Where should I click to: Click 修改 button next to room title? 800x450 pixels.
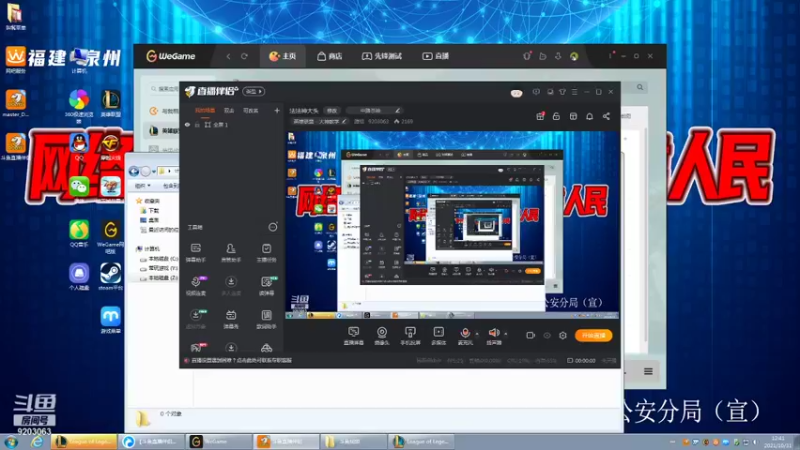click(332, 110)
